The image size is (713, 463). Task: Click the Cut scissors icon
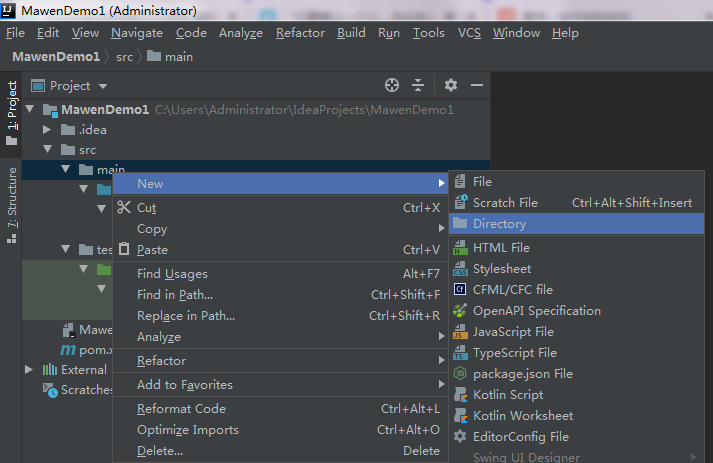pos(124,207)
